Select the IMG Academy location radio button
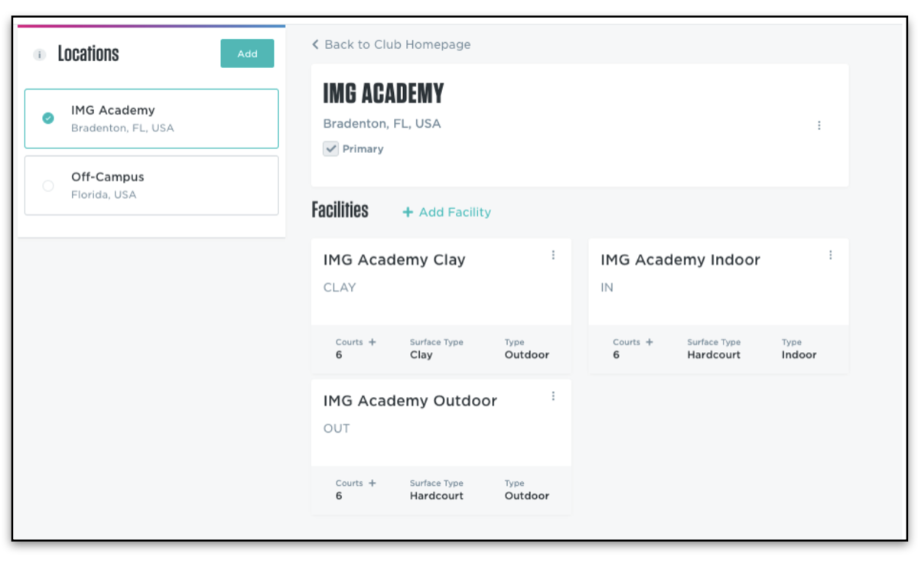Viewport: 924px width, 563px height. [48, 118]
